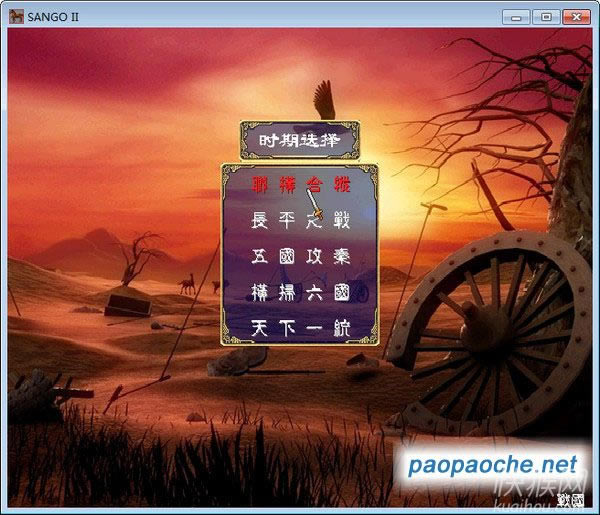The width and height of the screenshot is (600, 515).
Task: Click the SANGO II title bar icon
Action: [x=17, y=15]
